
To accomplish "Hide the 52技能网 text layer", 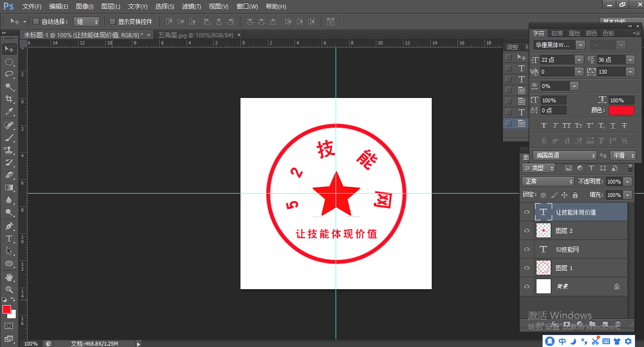I will pyautogui.click(x=527, y=249).
